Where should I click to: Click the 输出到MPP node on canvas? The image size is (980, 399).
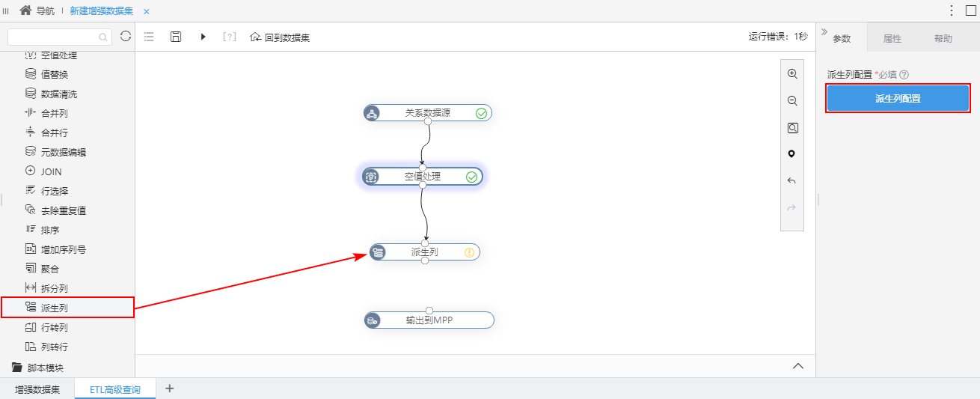pyautogui.click(x=429, y=320)
